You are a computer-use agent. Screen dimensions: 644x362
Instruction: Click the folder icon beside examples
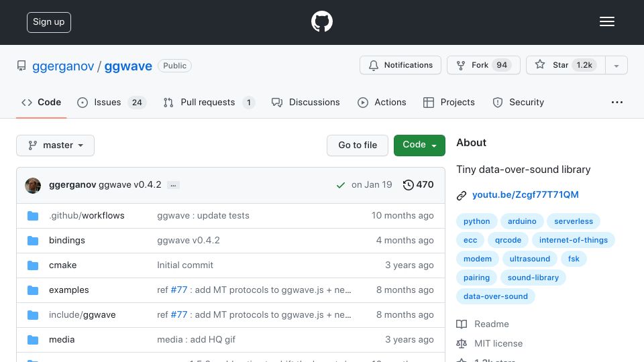pyautogui.click(x=33, y=290)
